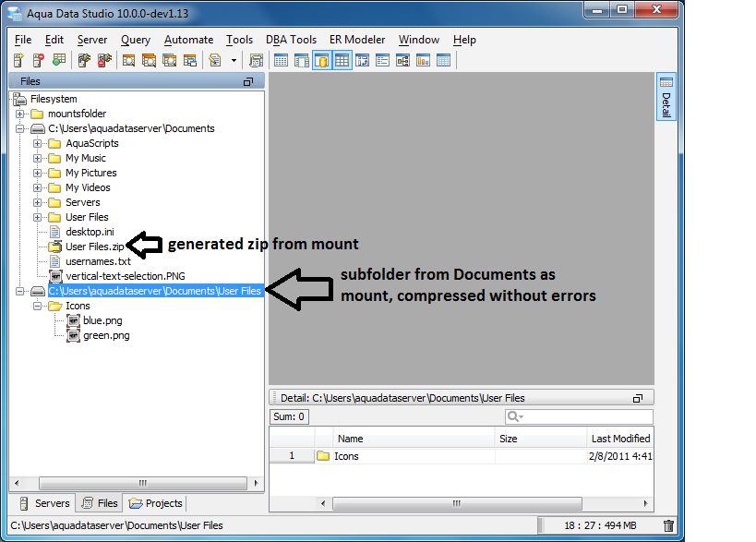Image resolution: width=756 pixels, height=542 pixels.
Task: Collapse the C:\Users\aquadataserver\Documents mount node
Action: click(x=19, y=128)
